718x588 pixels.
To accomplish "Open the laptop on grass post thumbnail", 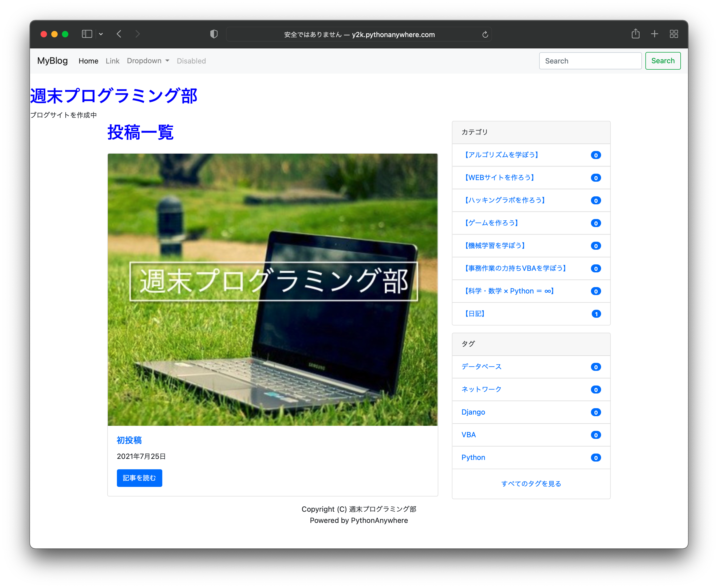I will (x=273, y=289).
